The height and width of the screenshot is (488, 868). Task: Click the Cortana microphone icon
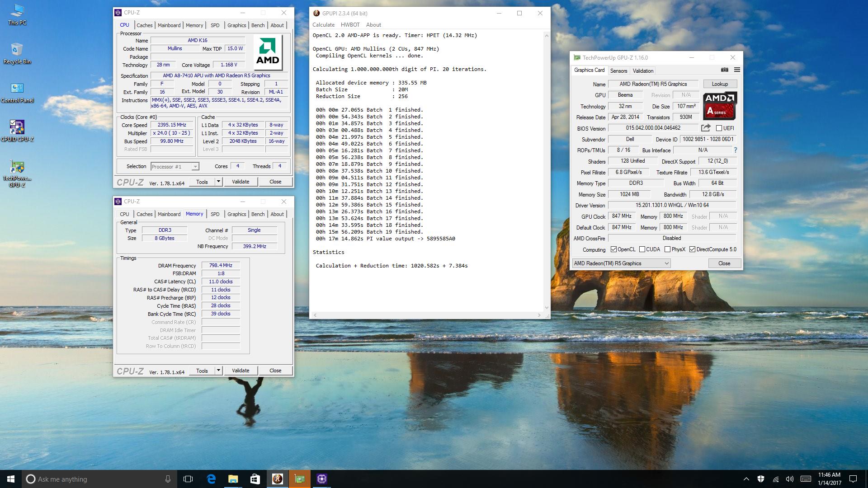pos(168,479)
